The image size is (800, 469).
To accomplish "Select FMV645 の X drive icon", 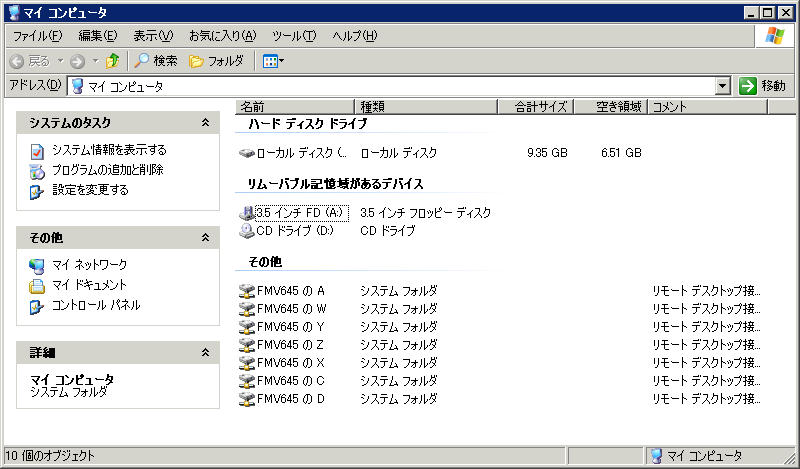I will 247,363.
